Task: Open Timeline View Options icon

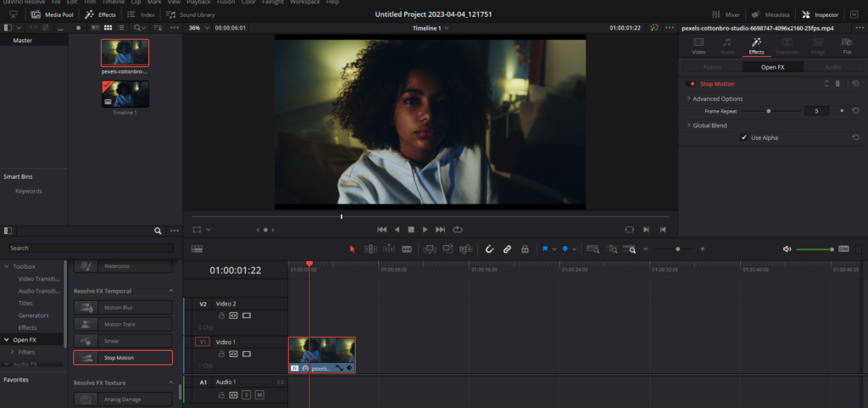Action: [x=197, y=249]
